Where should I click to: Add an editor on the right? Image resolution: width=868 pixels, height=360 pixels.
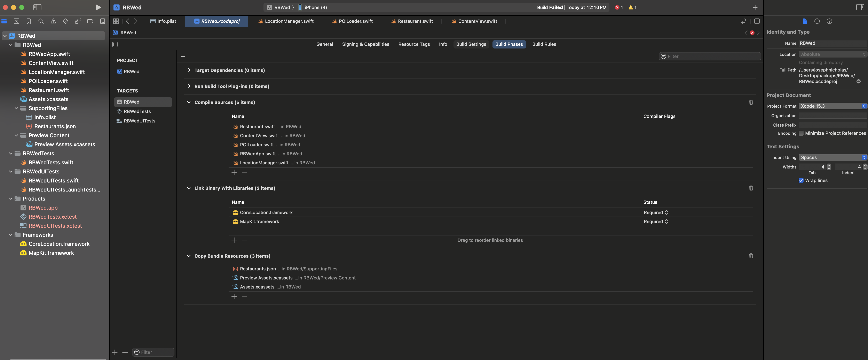(x=757, y=21)
